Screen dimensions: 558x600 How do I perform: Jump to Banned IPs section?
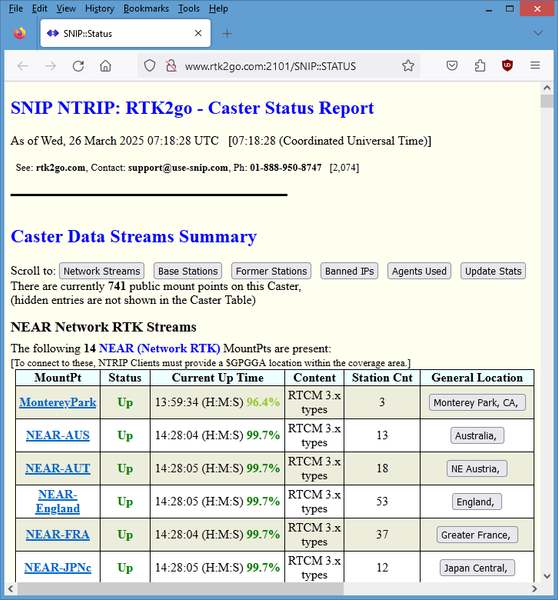pos(349,271)
